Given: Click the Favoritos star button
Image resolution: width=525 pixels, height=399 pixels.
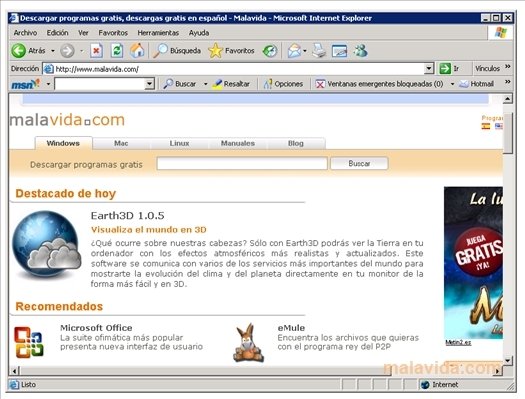Looking at the screenshot, I should (x=231, y=51).
